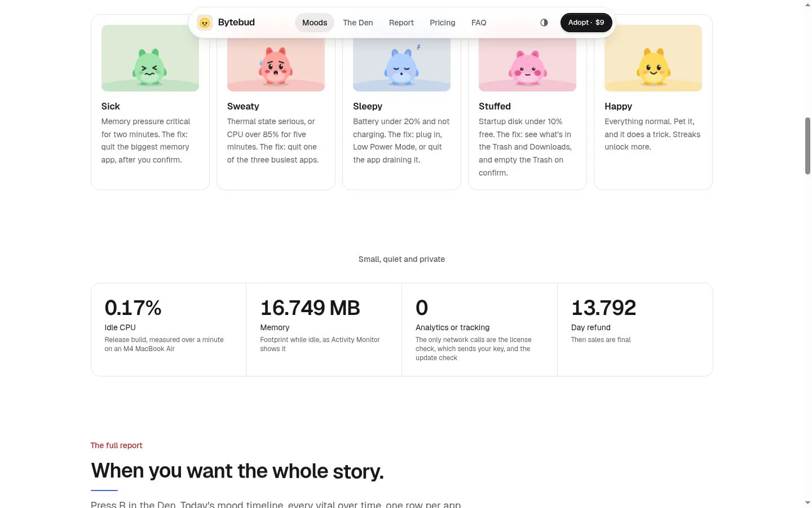Click the 16.749 MB memory value
The height and width of the screenshot is (508, 812).
pyautogui.click(x=310, y=308)
